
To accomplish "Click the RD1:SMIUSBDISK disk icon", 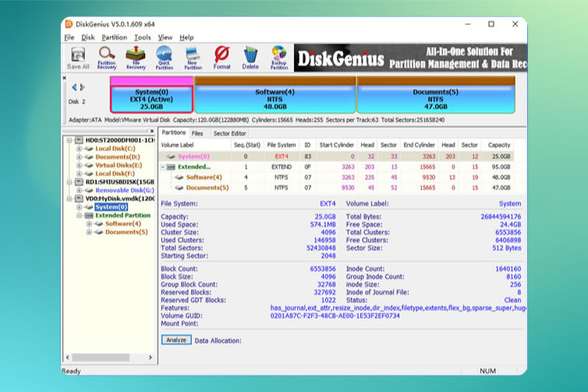I will point(79,182).
